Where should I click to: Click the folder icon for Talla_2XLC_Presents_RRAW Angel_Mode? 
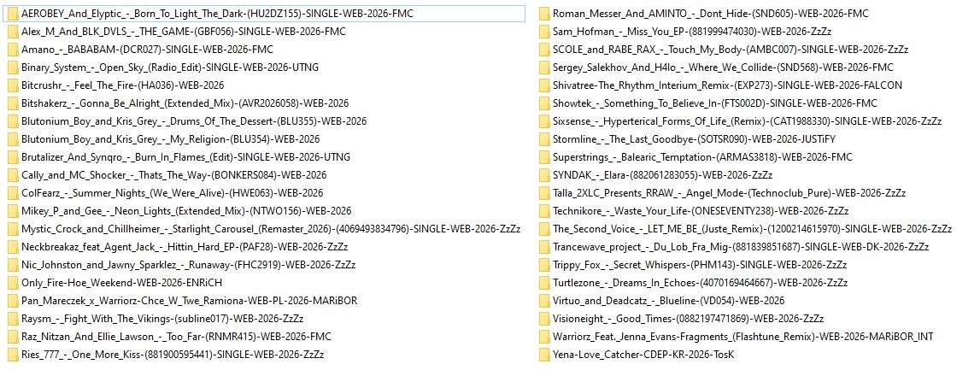(544, 192)
